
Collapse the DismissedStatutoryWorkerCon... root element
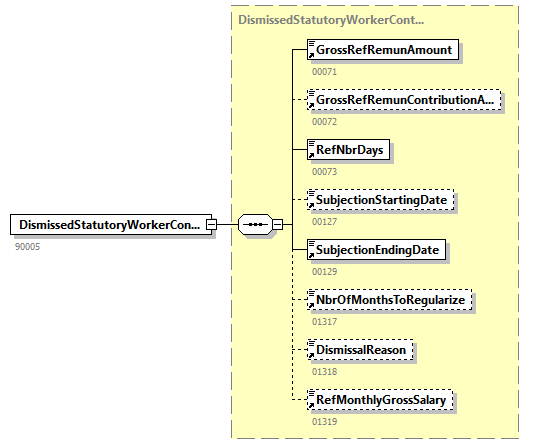[x=211, y=224]
